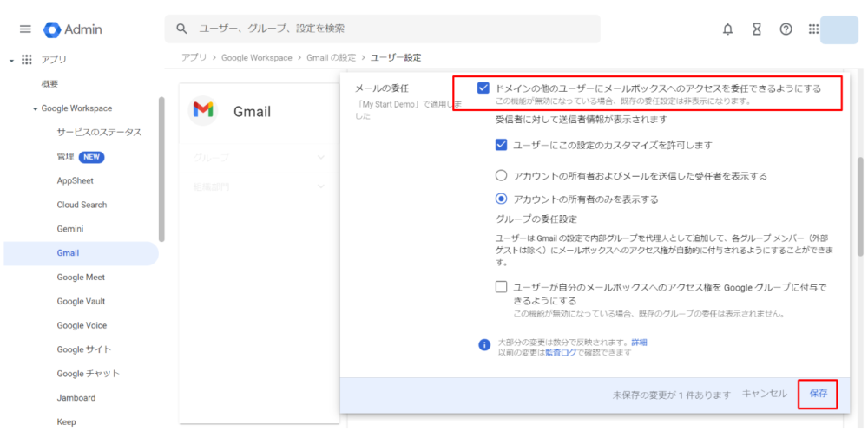Toggle ユーザーにこの設定のカスタマイズを許可します checkbox
The width and height of the screenshot is (868, 431).
click(x=501, y=145)
